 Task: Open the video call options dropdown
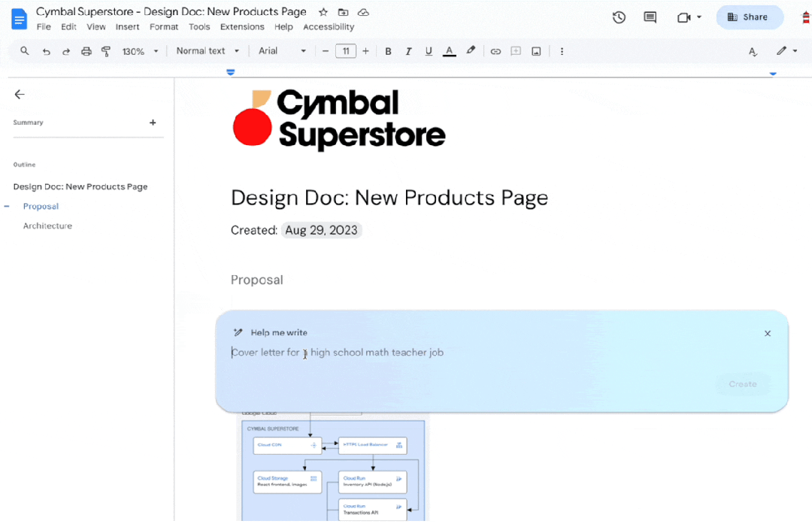click(698, 17)
